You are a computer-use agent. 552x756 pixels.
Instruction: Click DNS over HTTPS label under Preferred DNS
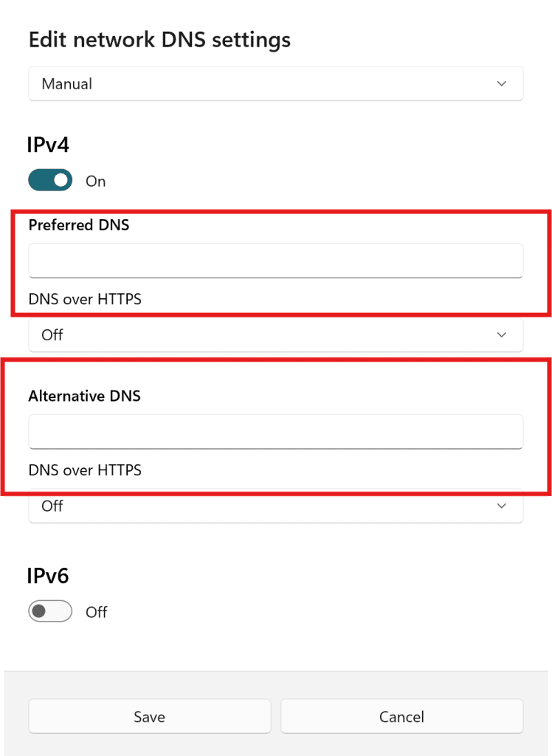85,299
